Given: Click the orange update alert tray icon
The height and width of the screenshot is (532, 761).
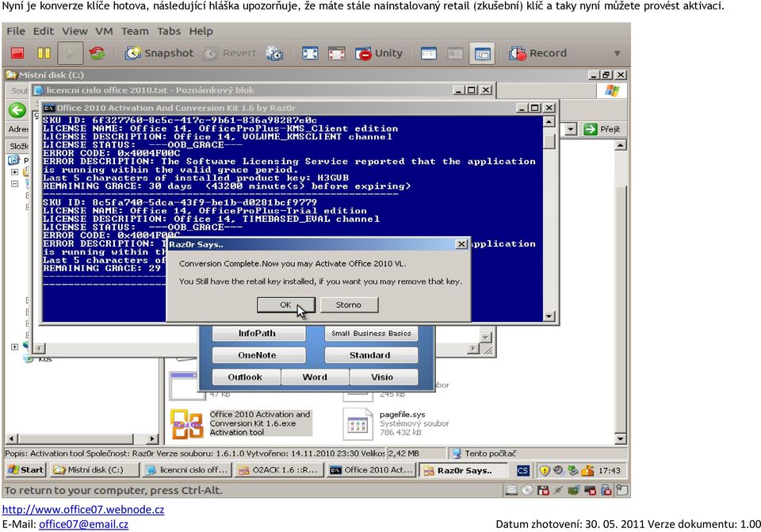Looking at the screenshot, I should point(587,470).
